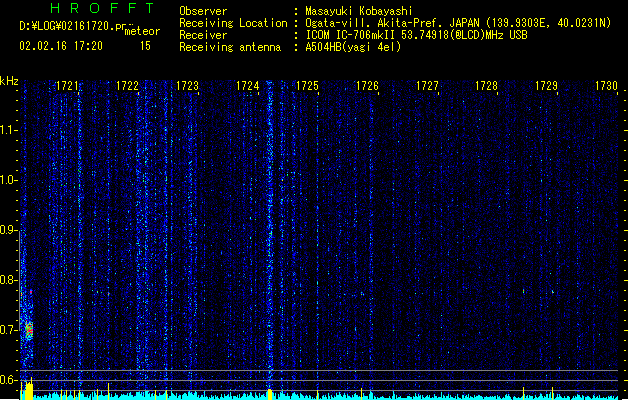Click the 'Receiver' label

point(203,35)
